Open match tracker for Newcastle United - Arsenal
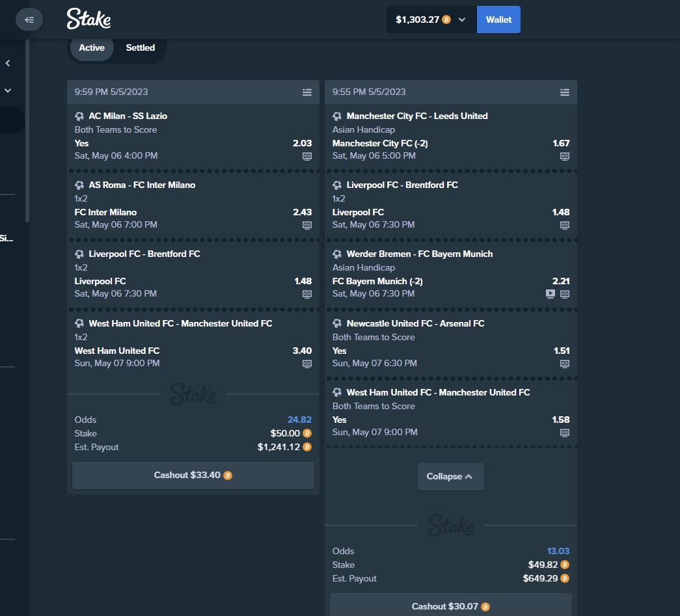This screenshot has width=680, height=616. click(565, 364)
